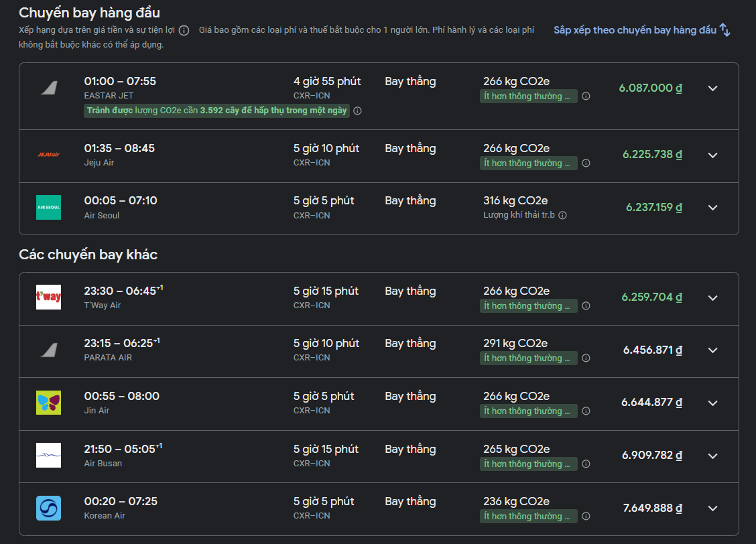756x544 pixels.
Task: Click the Korean Air logo
Action: (48, 508)
